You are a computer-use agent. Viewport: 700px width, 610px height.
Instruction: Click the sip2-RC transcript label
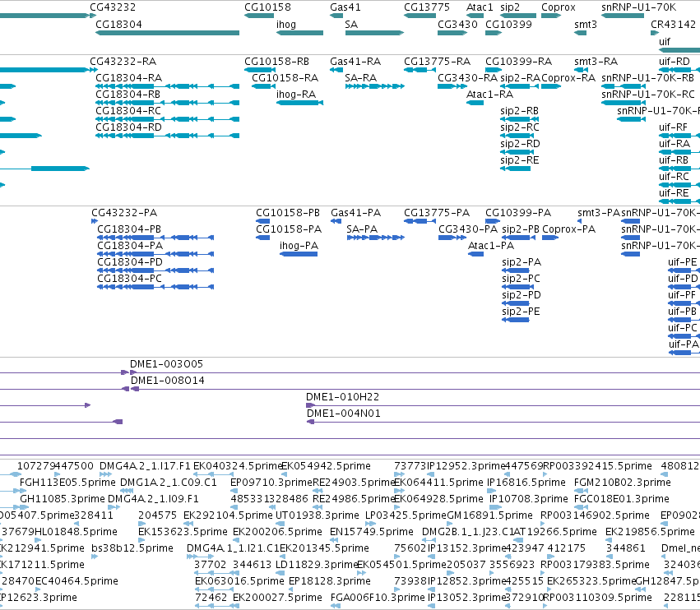520,127
